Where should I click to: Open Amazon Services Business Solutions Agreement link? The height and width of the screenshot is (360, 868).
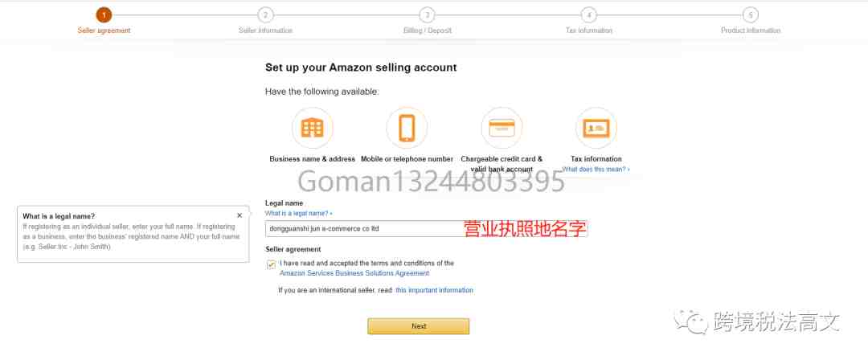tap(354, 273)
